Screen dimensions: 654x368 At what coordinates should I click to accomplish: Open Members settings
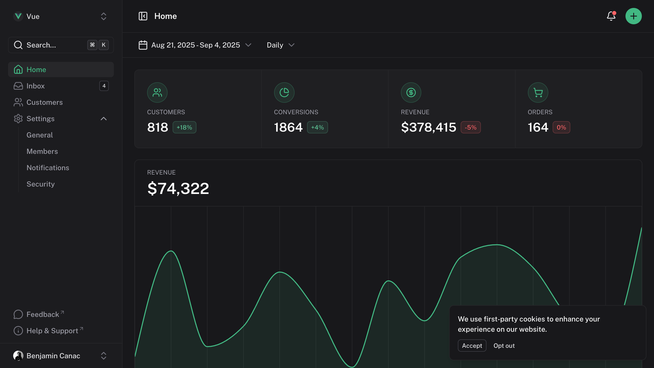point(42,151)
